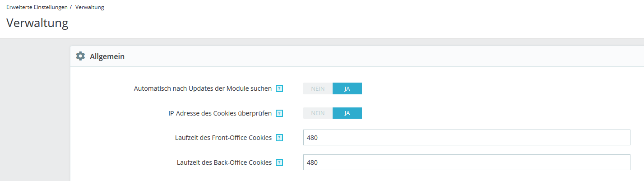Focus the Front-Office cookie lifetime field
This screenshot has height=181, width=644.
(x=466, y=138)
